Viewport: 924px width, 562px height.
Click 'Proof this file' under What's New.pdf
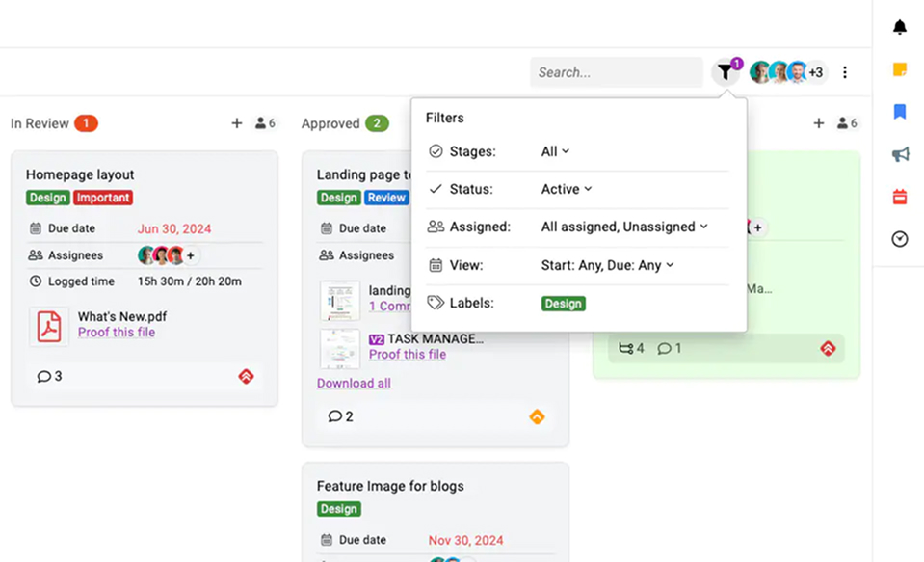117,333
